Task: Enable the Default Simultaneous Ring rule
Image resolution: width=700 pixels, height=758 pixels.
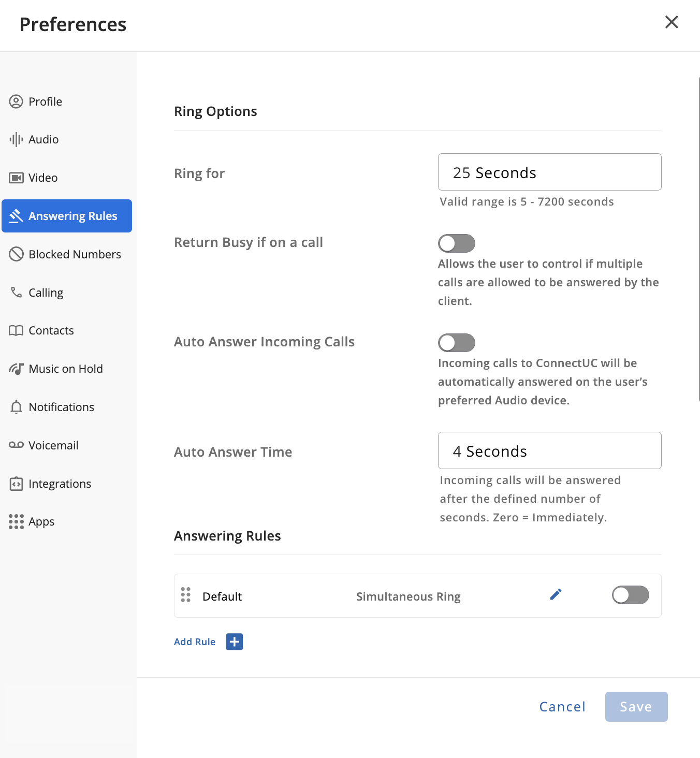Action: pyautogui.click(x=630, y=595)
